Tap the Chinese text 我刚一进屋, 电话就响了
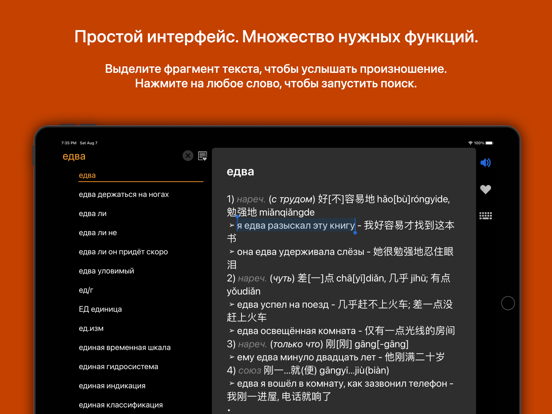Viewport: 552px width, 414px height. (x=279, y=397)
